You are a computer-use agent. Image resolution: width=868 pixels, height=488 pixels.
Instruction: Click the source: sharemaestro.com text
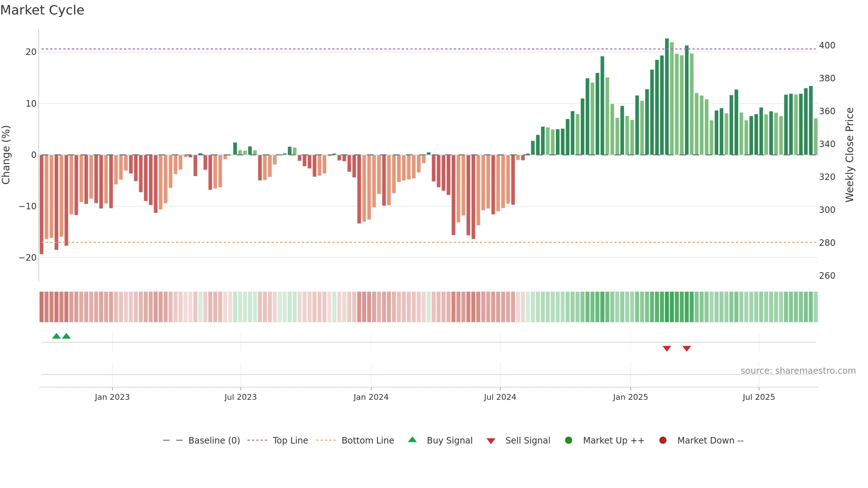click(798, 371)
